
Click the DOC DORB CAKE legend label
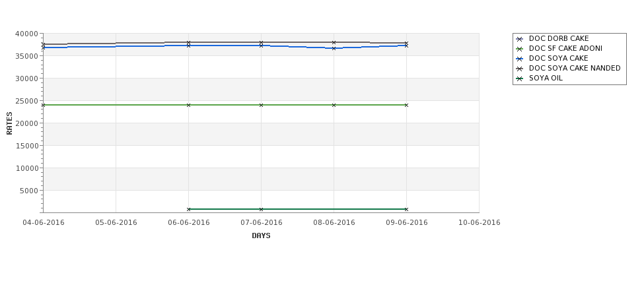click(x=559, y=38)
